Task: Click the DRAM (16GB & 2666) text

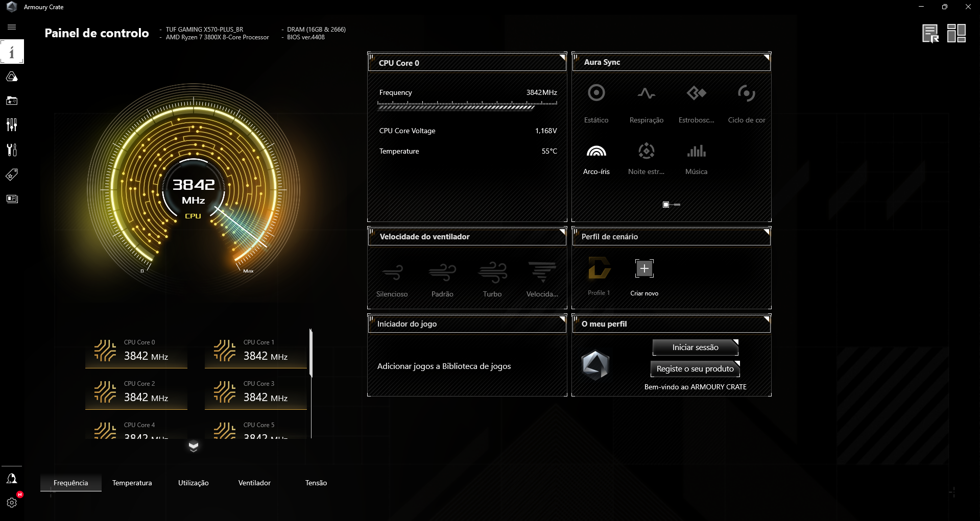Action: click(x=316, y=30)
